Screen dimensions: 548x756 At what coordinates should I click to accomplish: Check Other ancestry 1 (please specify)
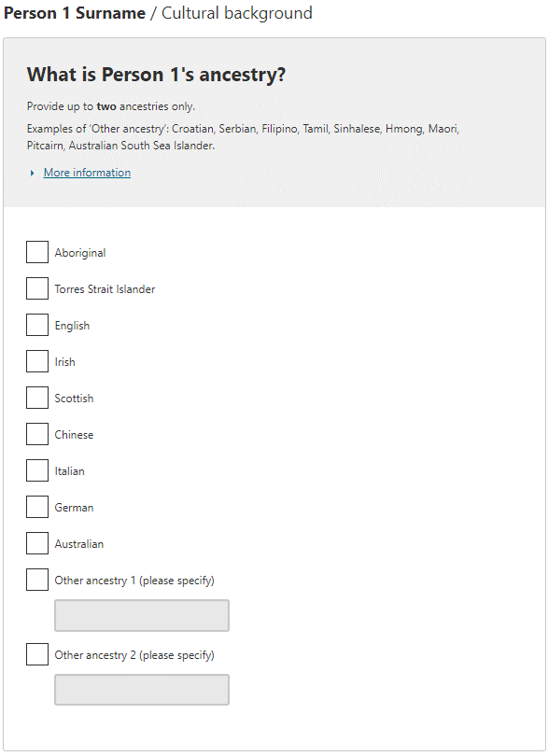pyautogui.click(x=36, y=580)
